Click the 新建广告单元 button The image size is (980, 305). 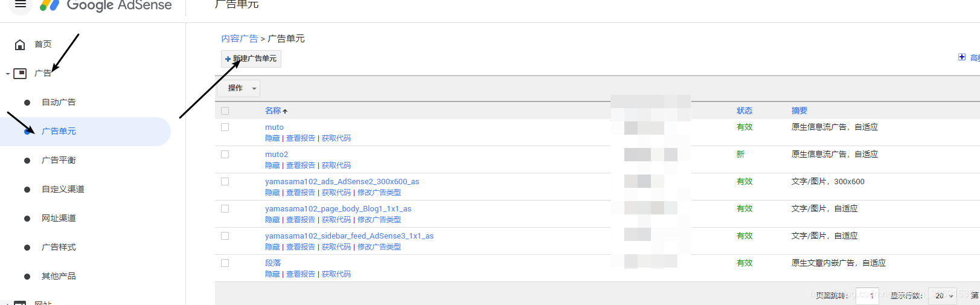tap(251, 59)
